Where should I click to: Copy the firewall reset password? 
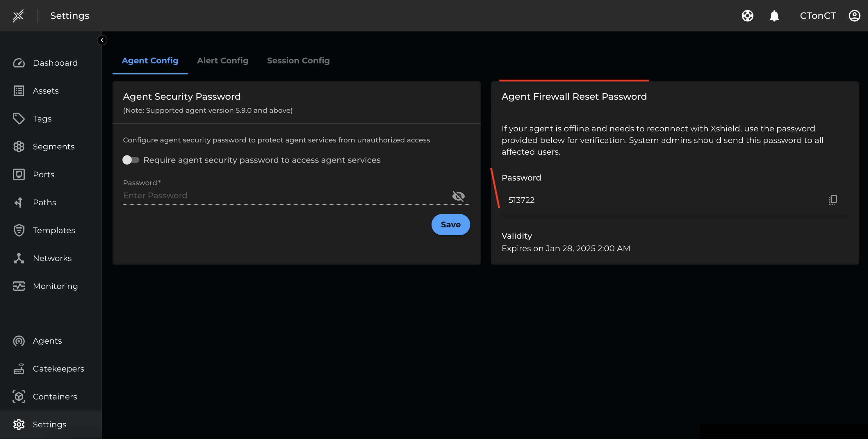pyautogui.click(x=833, y=200)
